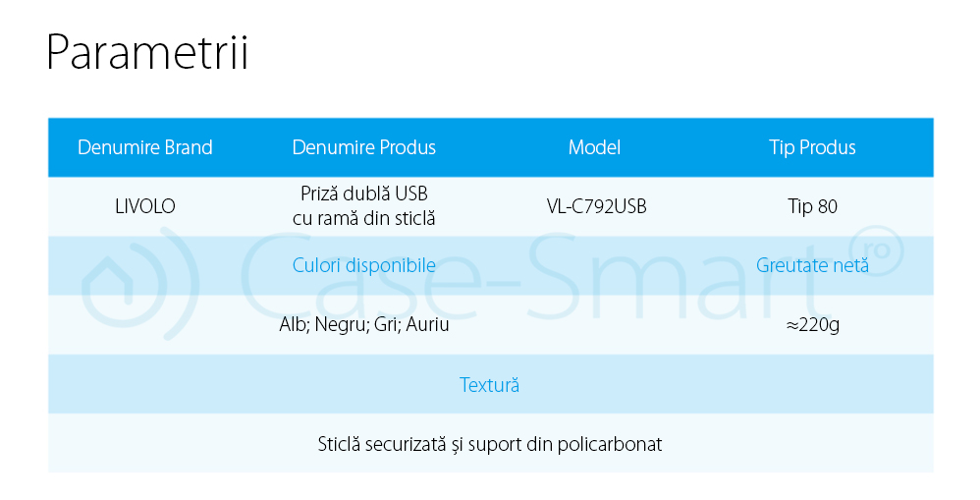Click the Denumire Brand column header
Viewport: 980px width, 500px height.
point(145,147)
